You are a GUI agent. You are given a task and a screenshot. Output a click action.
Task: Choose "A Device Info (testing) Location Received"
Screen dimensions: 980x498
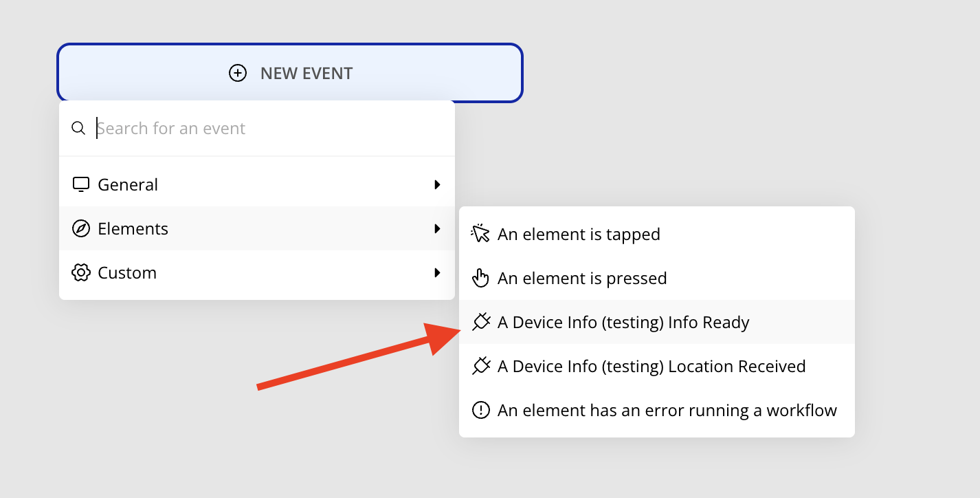point(652,366)
